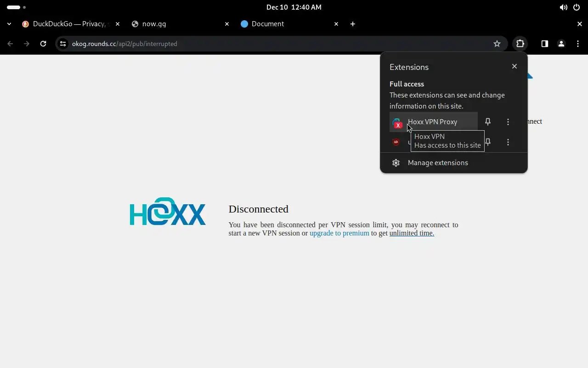Viewport: 588px width, 368px height.
Task: Open the volume system indicator
Action: point(563,7)
